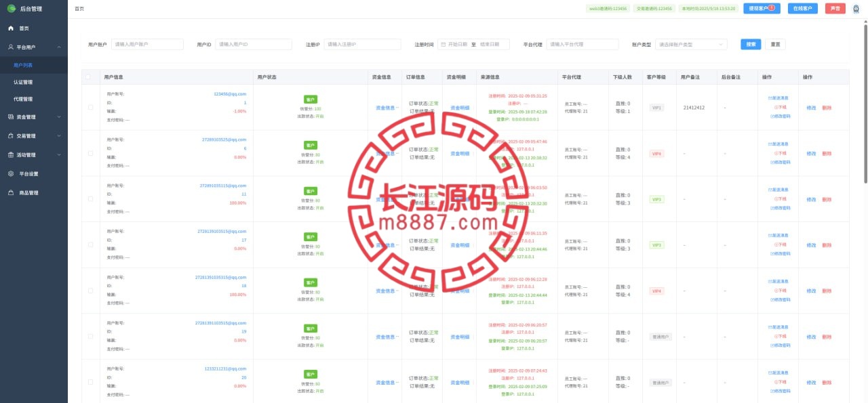
Task: Click the calendar icon in the 注册时间 field
Action: (443, 44)
